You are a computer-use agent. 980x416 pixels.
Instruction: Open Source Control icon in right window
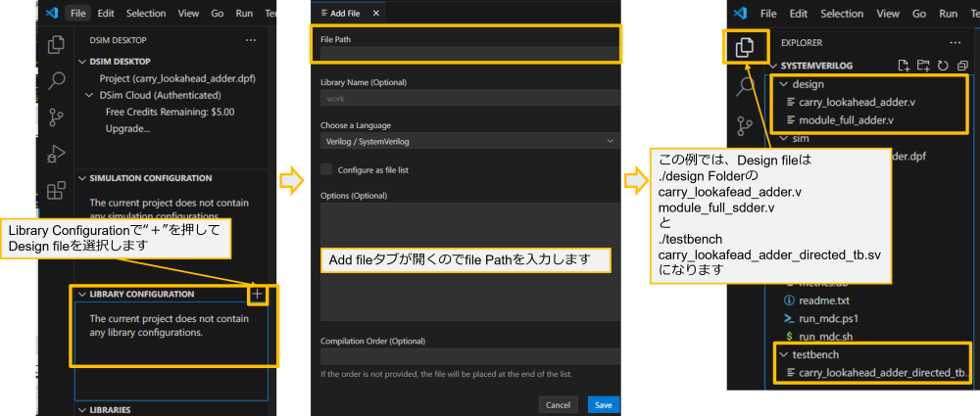[745, 125]
